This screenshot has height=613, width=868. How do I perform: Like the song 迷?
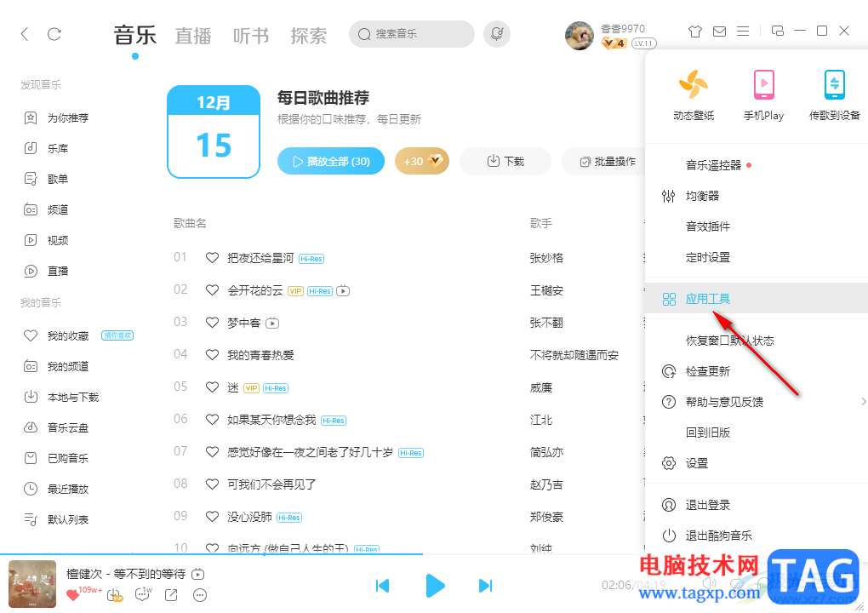(x=212, y=387)
